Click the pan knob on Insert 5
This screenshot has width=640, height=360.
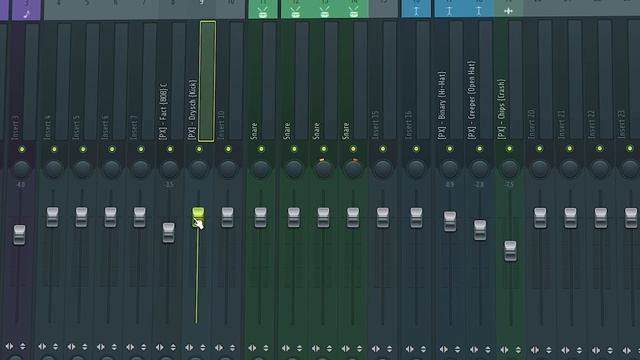click(82, 169)
